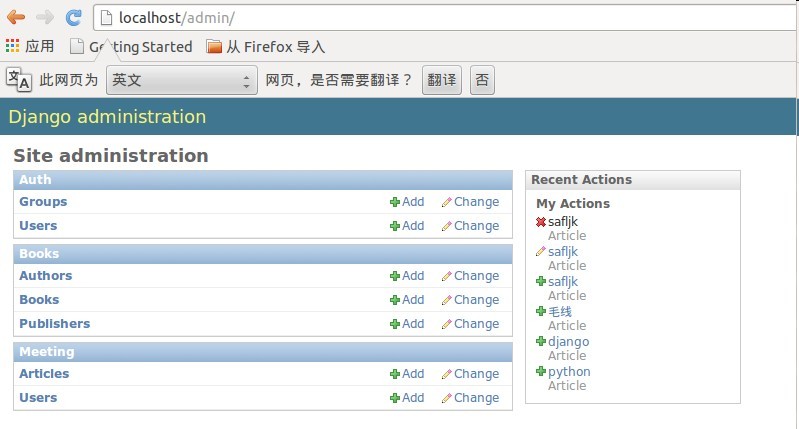Screen dimensions: 799x429
Task: Click the My Actions subheading
Action: pos(573,204)
